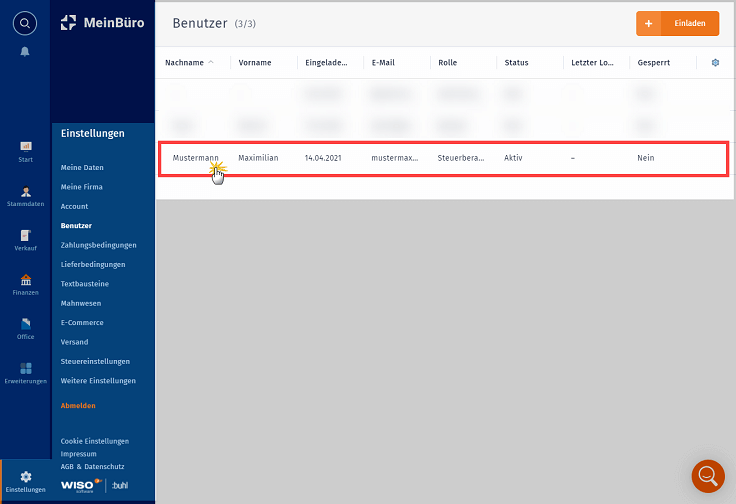Click the buhl logo
This screenshot has width=736, height=504.
point(120,485)
